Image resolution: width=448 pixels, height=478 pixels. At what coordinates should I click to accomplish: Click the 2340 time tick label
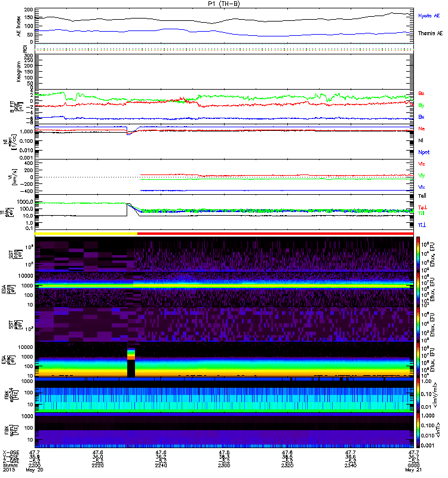[350, 465]
